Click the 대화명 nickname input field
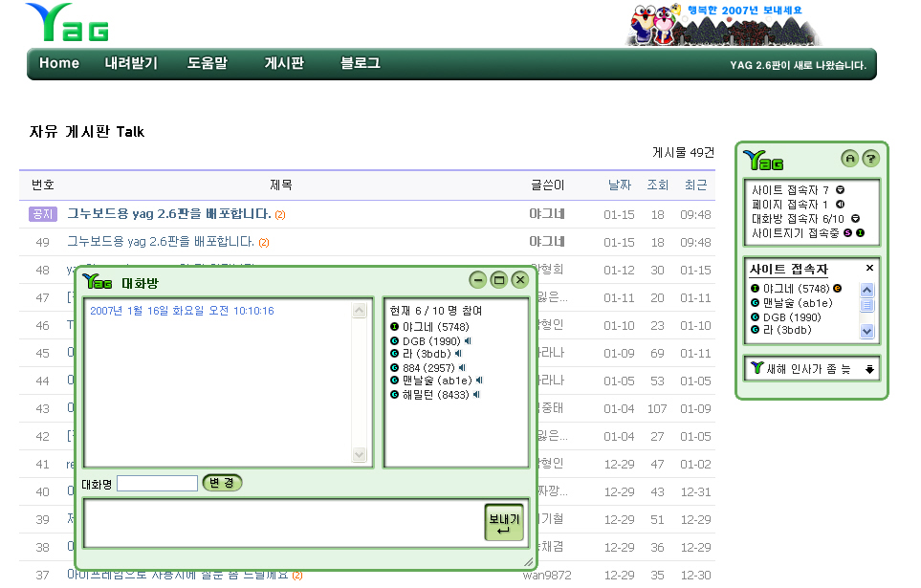 [157, 484]
